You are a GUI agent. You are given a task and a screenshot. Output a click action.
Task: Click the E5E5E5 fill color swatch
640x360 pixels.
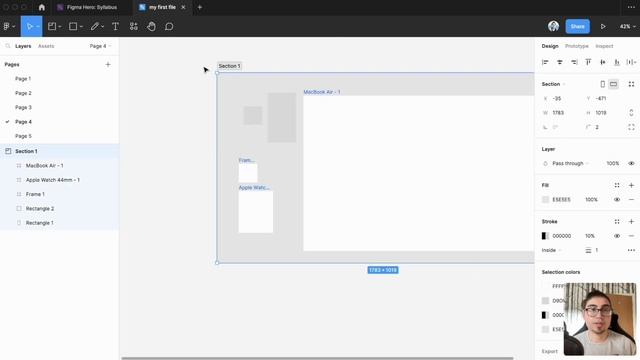[x=545, y=200]
